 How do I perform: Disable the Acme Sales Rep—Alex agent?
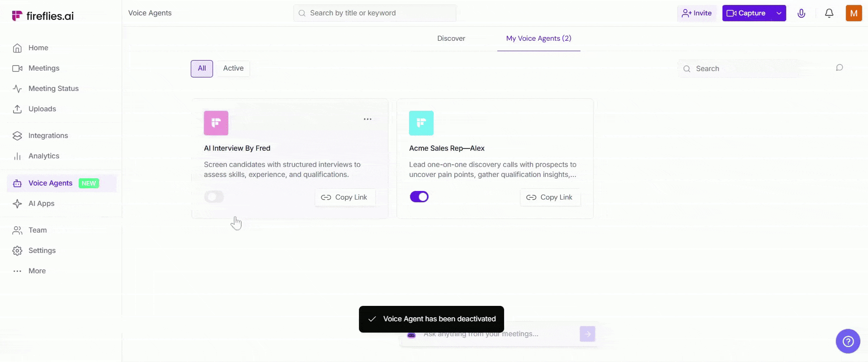(419, 196)
